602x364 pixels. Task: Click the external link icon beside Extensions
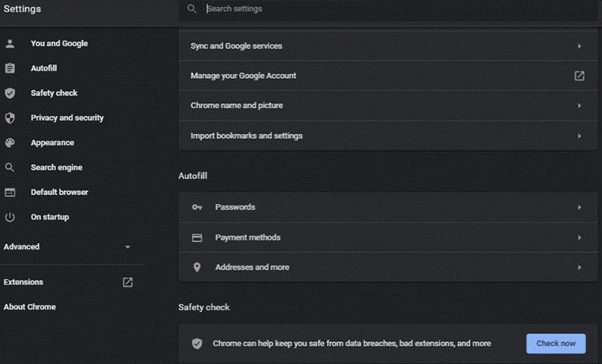click(x=128, y=282)
